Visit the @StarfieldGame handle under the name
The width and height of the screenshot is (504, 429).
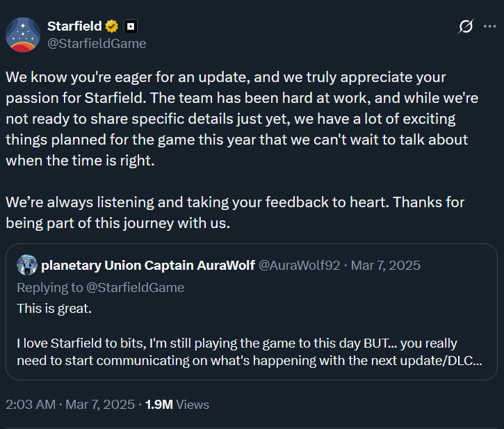tap(97, 43)
